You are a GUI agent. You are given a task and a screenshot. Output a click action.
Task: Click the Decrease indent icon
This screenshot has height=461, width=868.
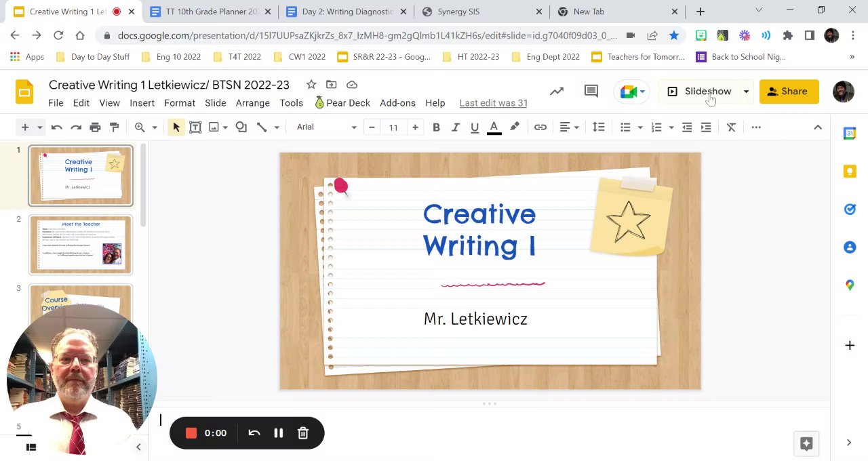(x=687, y=127)
